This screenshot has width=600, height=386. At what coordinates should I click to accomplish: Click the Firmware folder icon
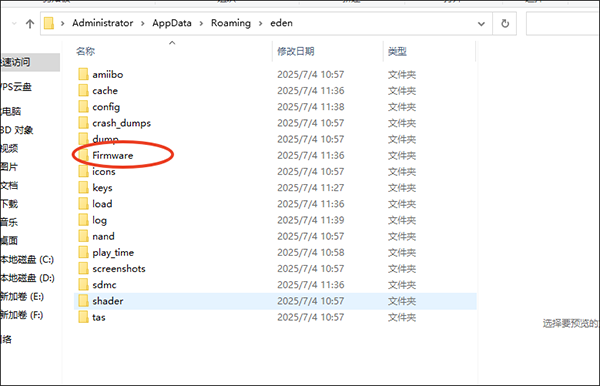click(x=83, y=155)
